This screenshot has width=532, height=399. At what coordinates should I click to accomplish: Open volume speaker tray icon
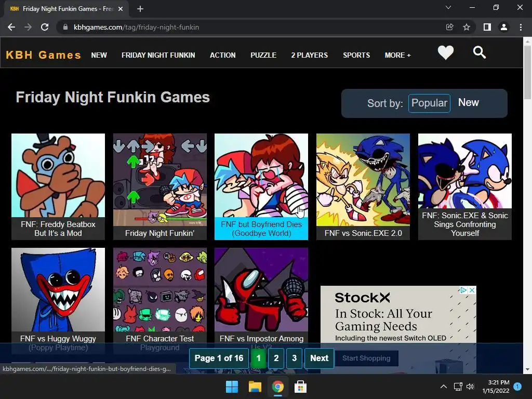point(470,387)
